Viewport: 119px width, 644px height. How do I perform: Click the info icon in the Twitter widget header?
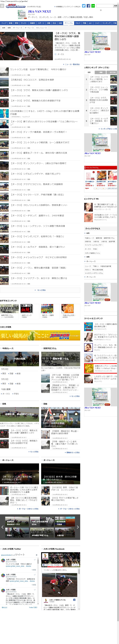point(37,555)
